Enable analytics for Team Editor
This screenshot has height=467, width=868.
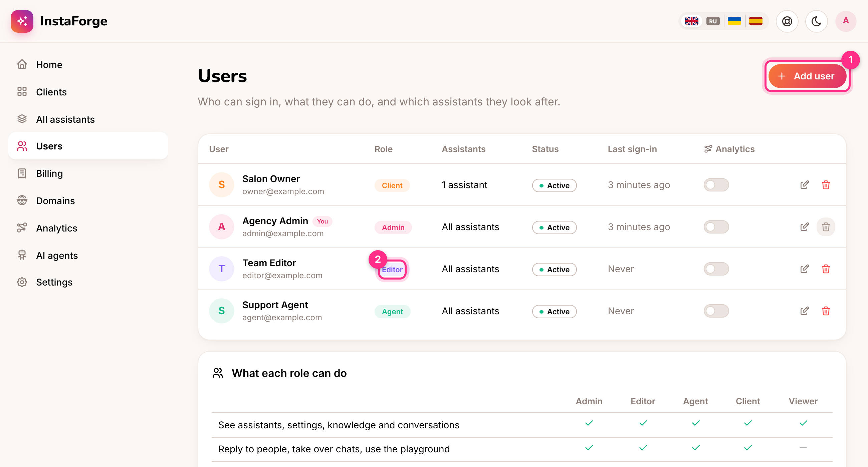[716, 269]
